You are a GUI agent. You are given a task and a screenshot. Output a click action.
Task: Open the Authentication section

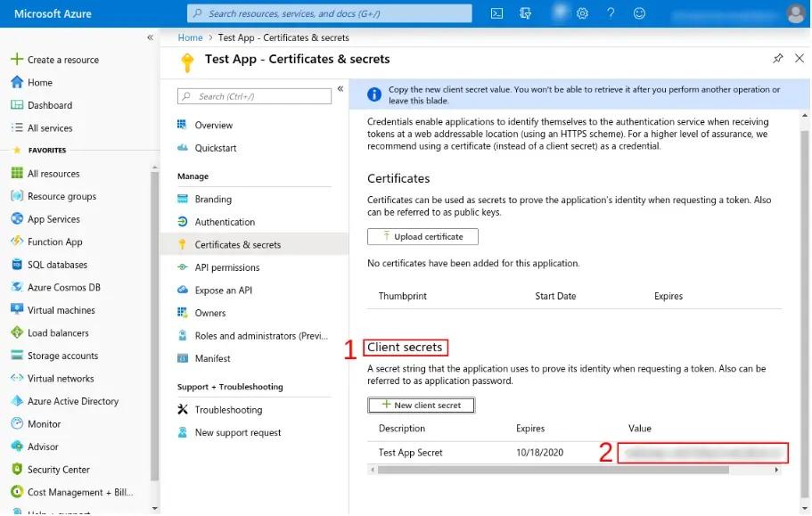[x=225, y=222]
